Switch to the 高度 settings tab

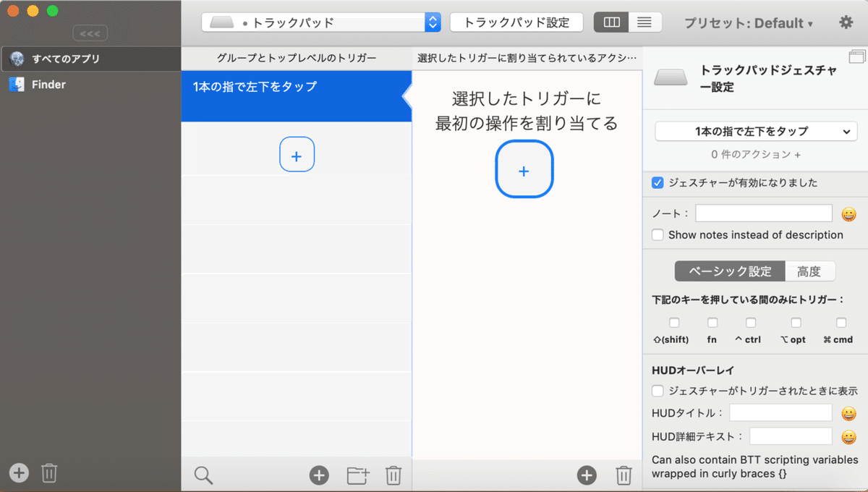tap(810, 271)
